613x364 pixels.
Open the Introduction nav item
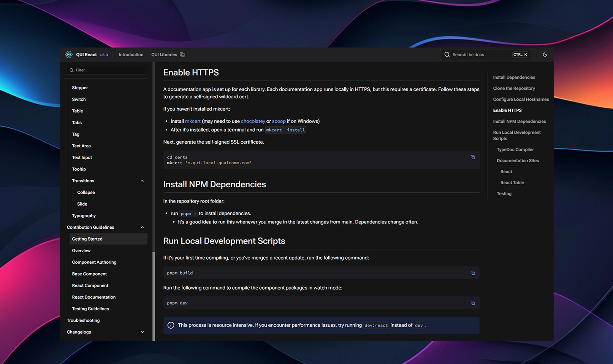pos(131,55)
